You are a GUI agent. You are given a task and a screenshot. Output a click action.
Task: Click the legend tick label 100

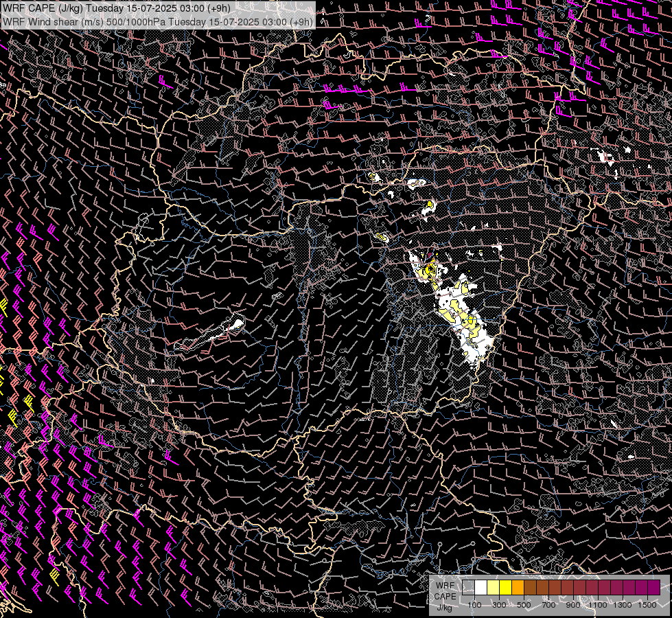[x=474, y=605]
